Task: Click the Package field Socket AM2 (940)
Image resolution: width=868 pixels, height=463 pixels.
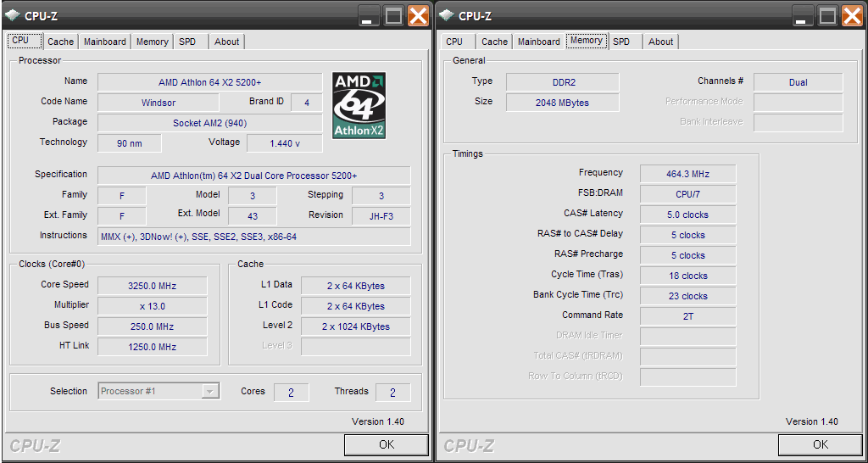Action: 210,123
